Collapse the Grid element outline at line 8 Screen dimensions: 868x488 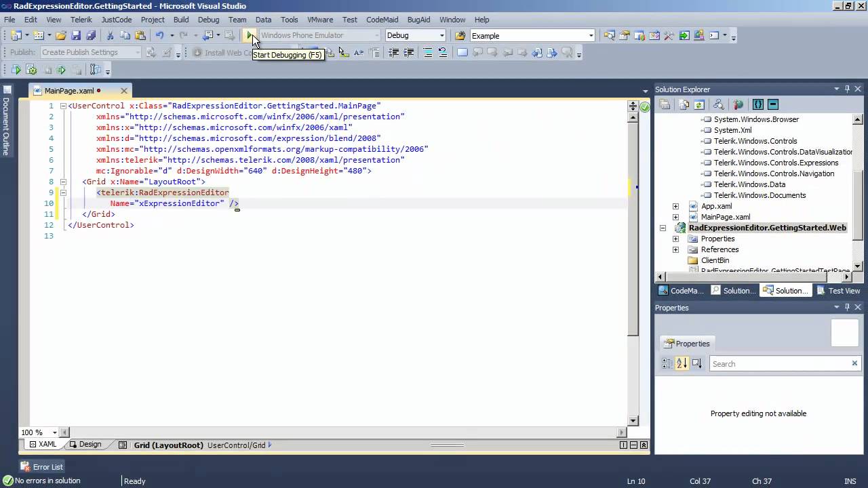point(63,182)
